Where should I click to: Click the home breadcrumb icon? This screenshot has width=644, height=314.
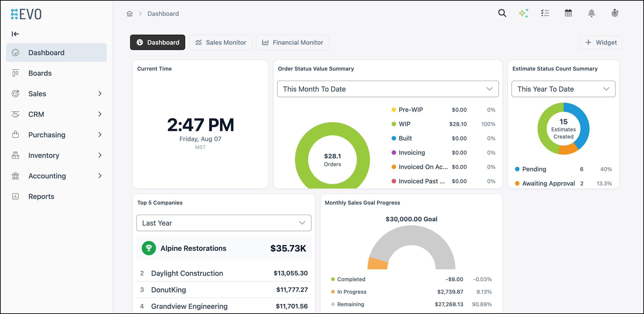point(129,14)
